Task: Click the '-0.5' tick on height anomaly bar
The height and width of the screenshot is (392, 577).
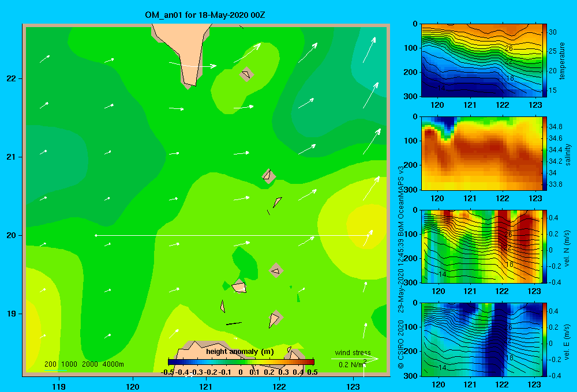Action: 167,372
